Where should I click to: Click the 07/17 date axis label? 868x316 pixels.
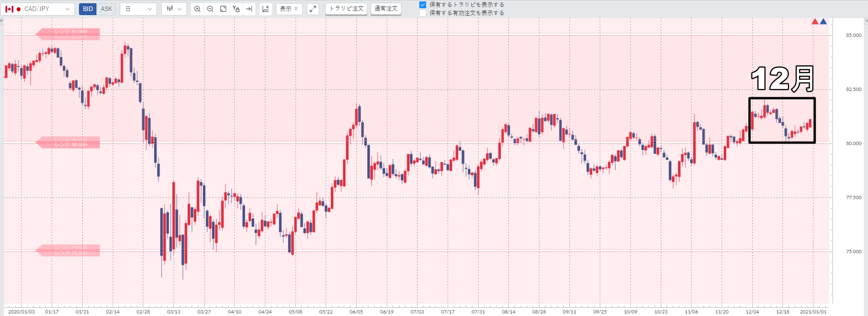448,312
